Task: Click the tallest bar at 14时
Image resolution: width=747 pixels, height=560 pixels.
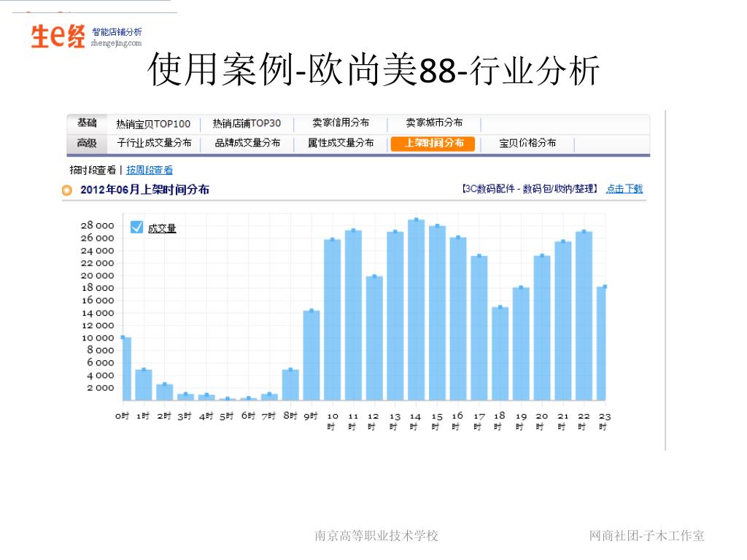Action: [x=416, y=310]
